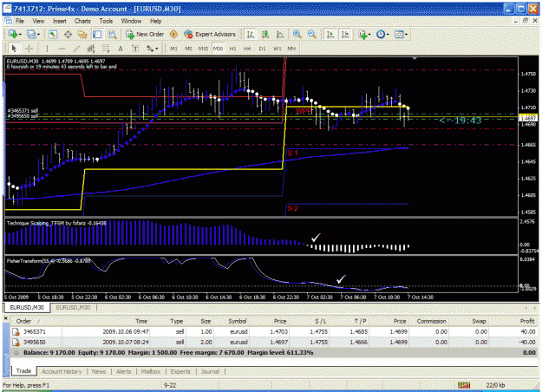542x392 pixels.
Task: Switch chart to candlesticks mode
Action: [265, 34]
